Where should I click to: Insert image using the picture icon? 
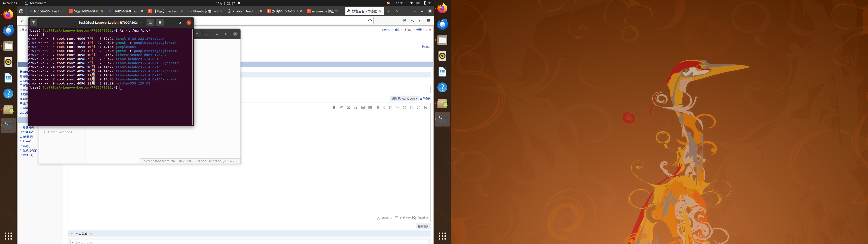pyautogui.click(x=426, y=108)
